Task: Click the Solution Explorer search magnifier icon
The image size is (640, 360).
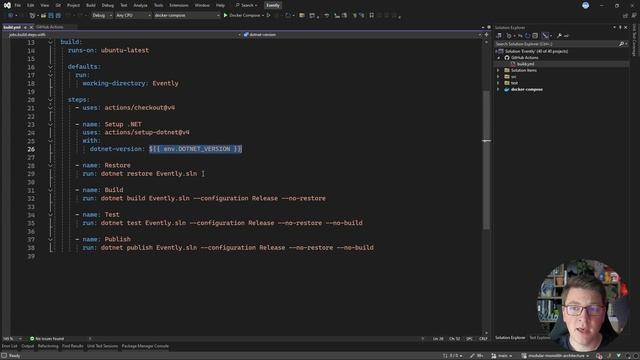Action: click(x=621, y=44)
